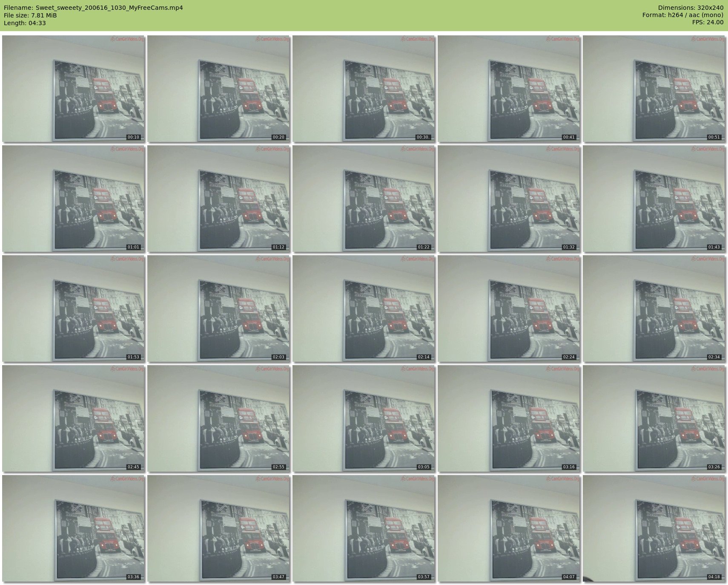728x585 pixels.
Task: Pick the 00:30 video frame
Action: click(364, 89)
